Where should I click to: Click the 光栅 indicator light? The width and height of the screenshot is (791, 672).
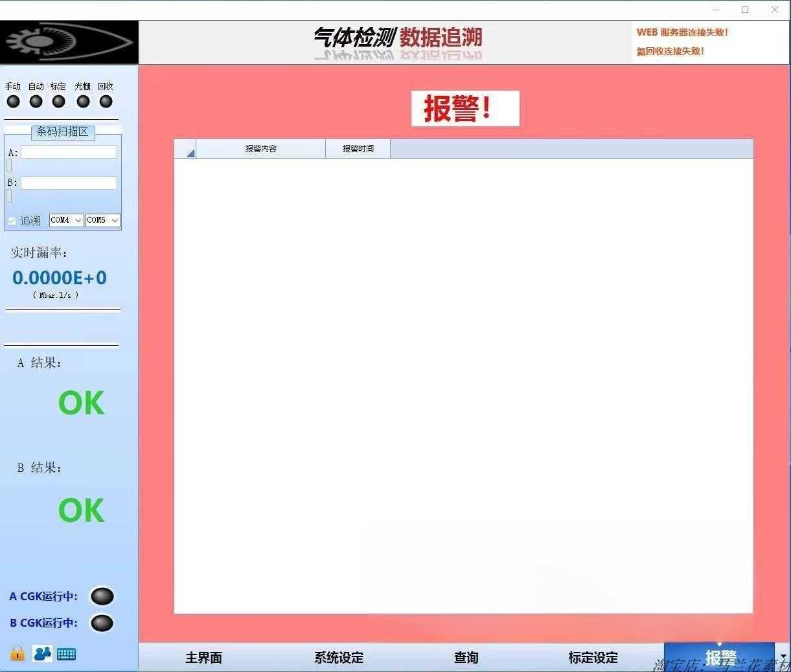pos(83,102)
